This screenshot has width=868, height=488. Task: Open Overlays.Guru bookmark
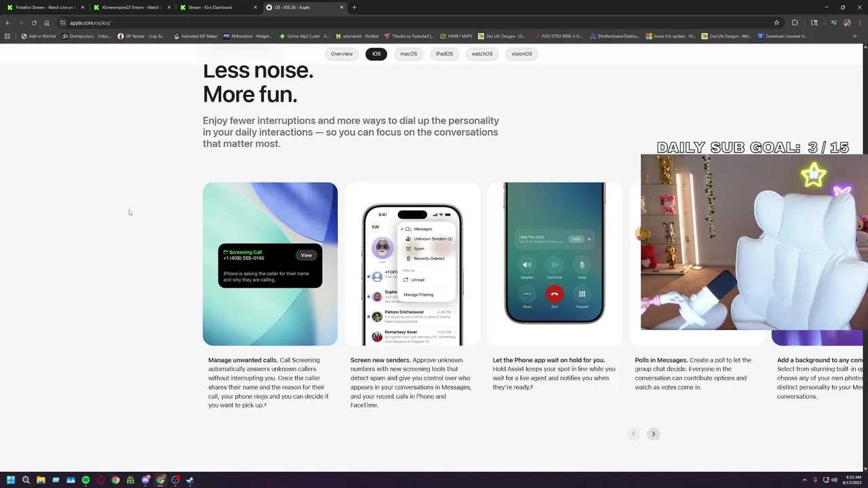pyautogui.click(x=86, y=36)
